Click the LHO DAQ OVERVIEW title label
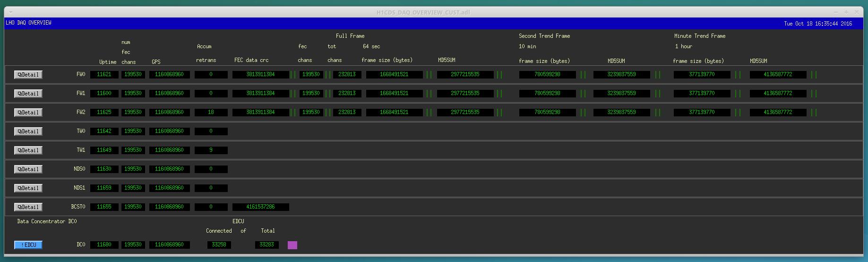The image size is (868, 262). click(29, 23)
